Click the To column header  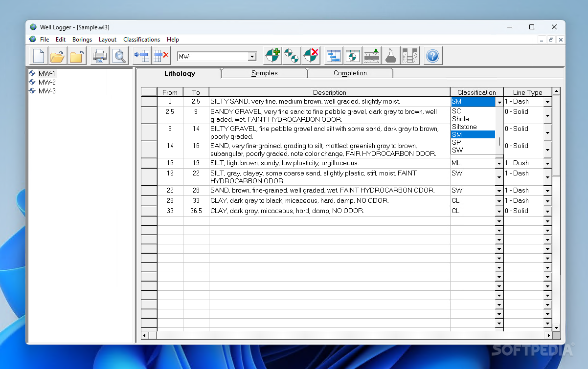tap(196, 92)
